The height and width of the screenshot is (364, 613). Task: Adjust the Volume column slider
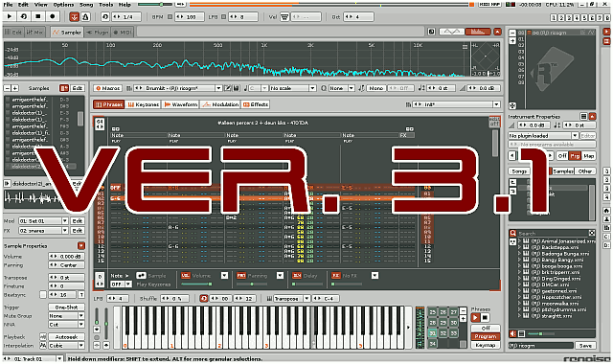[197, 284]
